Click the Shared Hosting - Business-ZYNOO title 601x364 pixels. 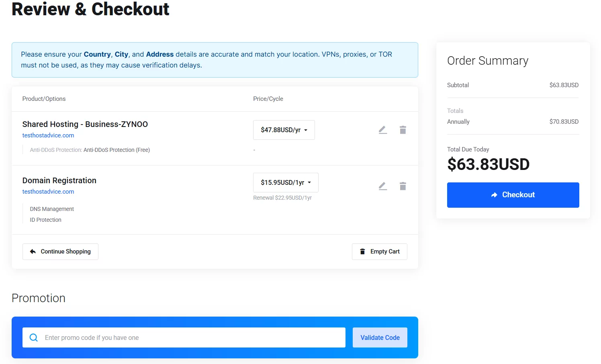coord(85,124)
